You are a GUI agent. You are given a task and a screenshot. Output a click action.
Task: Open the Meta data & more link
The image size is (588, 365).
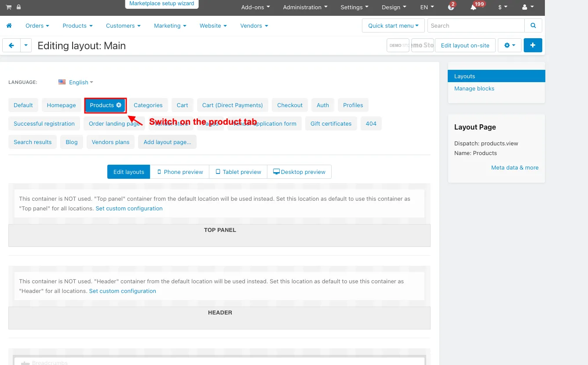(x=515, y=167)
